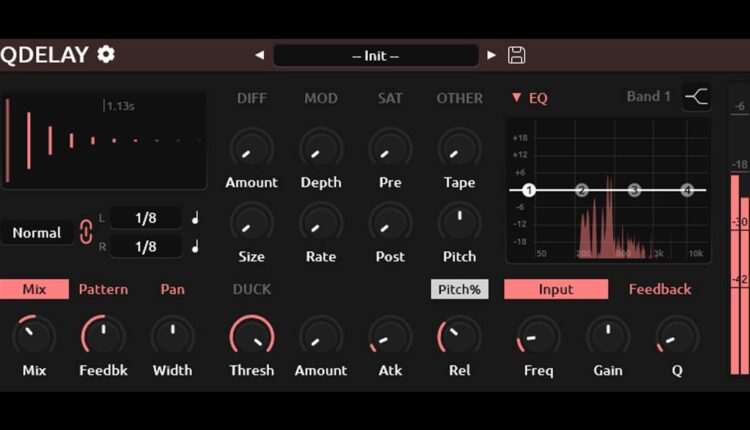Enable the DUCK section
The image size is (750, 430).
point(252,289)
